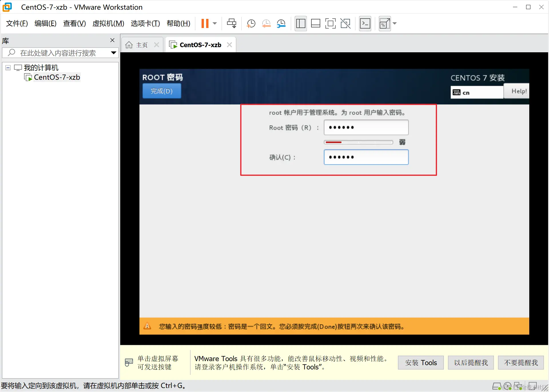Click the VMware Workstation logo icon
The image size is (549, 392).
tap(7, 7)
